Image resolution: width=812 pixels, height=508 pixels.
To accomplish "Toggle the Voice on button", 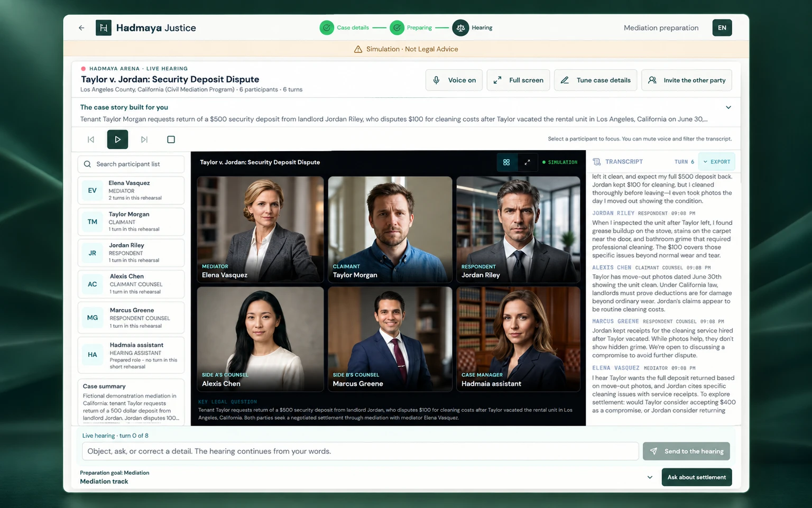I will click(x=454, y=80).
